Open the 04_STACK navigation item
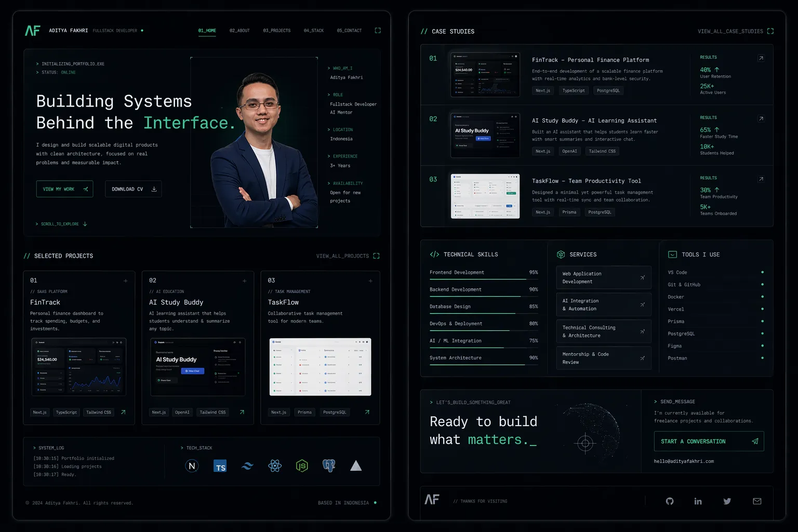Image resolution: width=798 pixels, height=532 pixels. (313, 30)
